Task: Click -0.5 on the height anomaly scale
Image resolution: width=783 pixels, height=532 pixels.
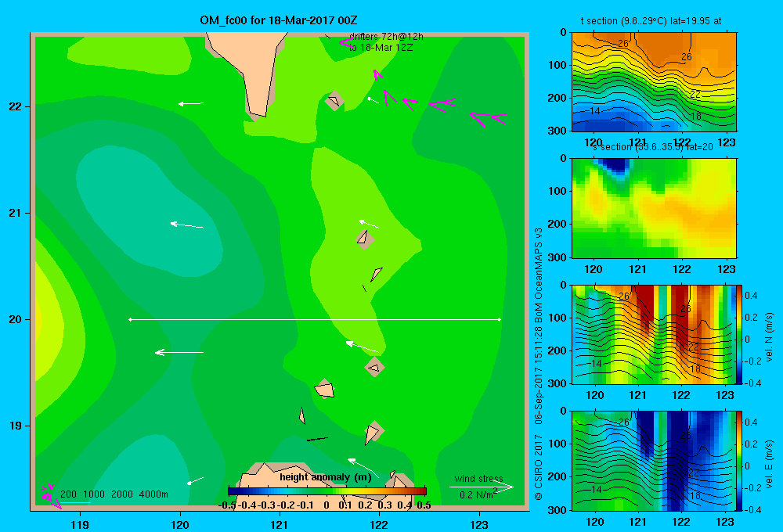Action: point(227,505)
